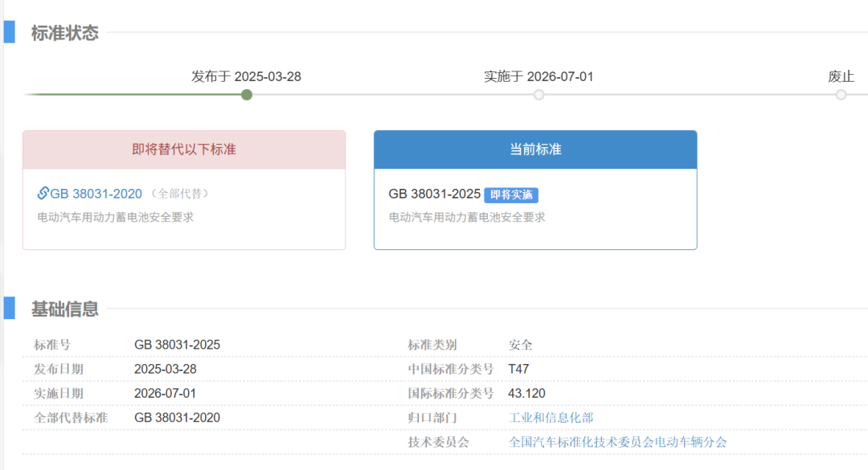Click the 全部代替标准 value GB 38031-2020
The width and height of the screenshot is (868, 470).
pyautogui.click(x=177, y=418)
